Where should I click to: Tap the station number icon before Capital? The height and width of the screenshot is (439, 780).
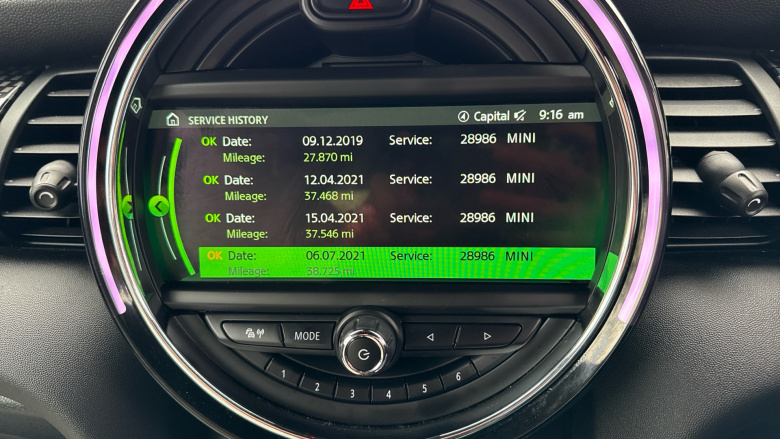click(x=463, y=116)
